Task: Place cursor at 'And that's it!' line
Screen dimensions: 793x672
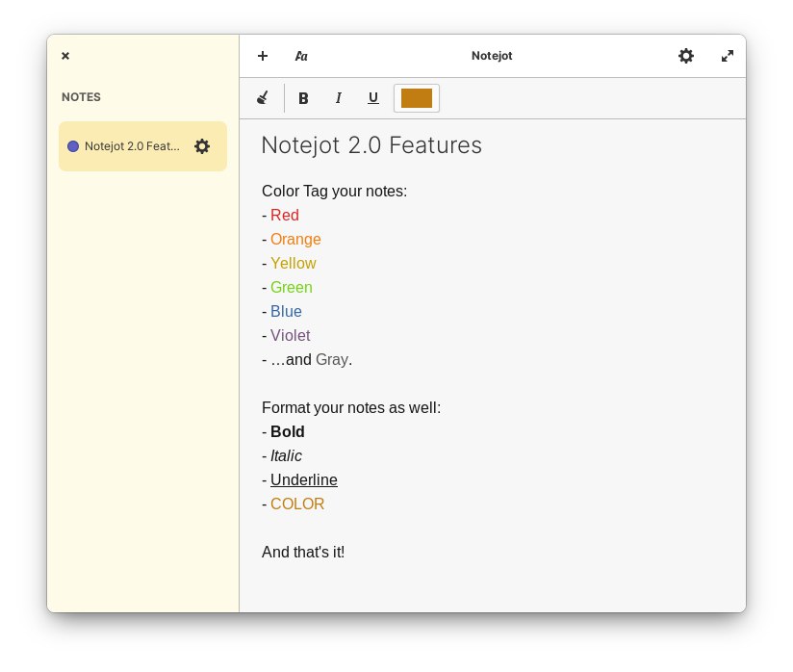Action: click(x=303, y=552)
